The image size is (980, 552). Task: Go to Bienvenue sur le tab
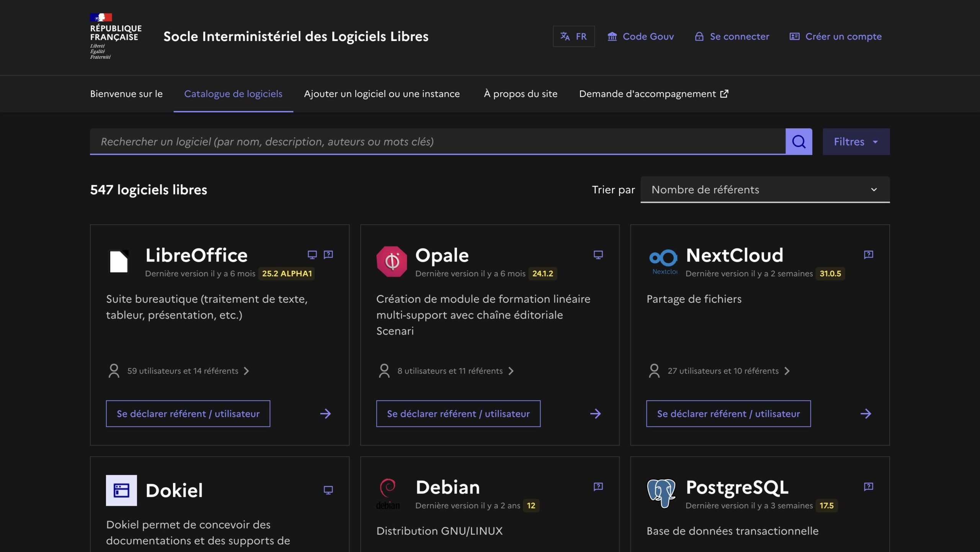point(126,94)
